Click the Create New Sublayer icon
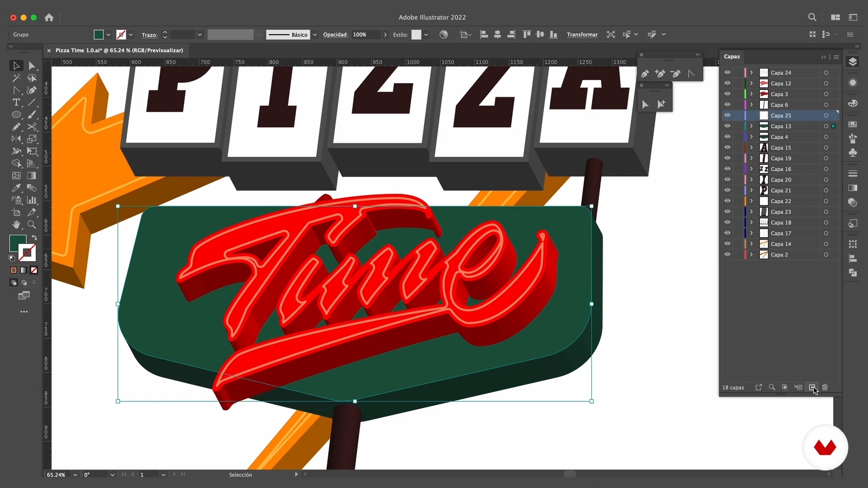 [x=798, y=387]
